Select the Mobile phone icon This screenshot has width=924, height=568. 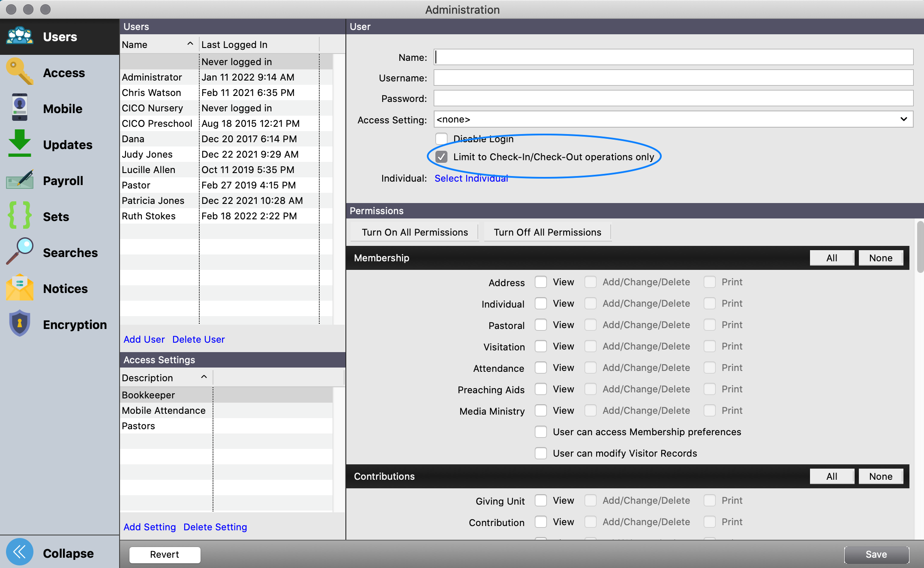click(19, 108)
